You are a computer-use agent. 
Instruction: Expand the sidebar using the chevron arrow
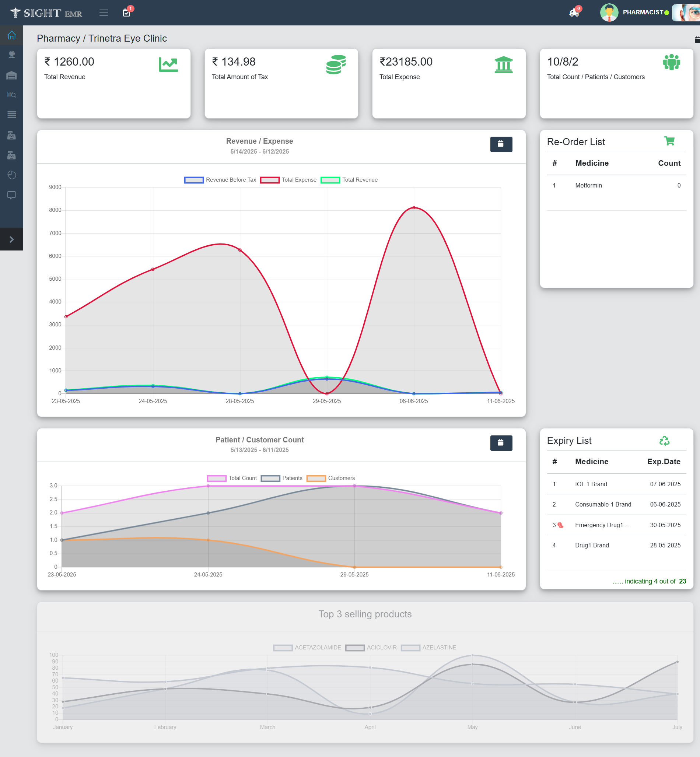pyautogui.click(x=11, y=239)
